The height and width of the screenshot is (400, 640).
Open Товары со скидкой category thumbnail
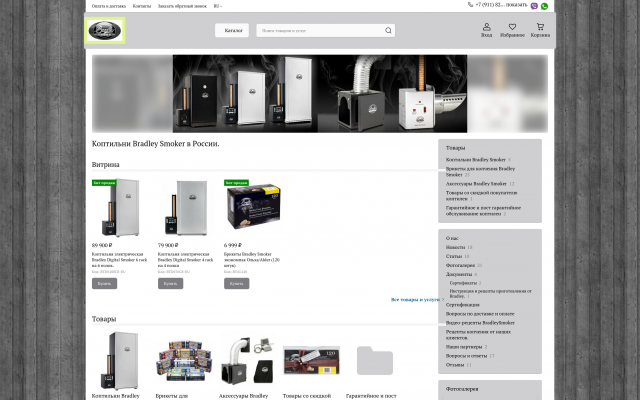(311, 361)
